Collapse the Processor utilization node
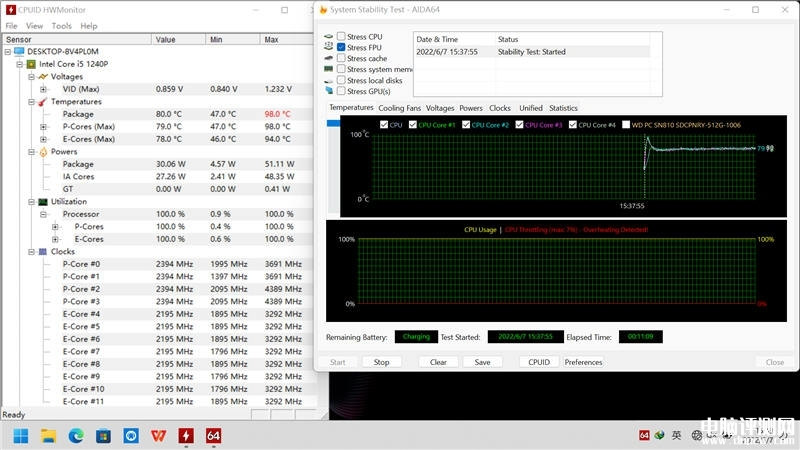 coord(43,214)
